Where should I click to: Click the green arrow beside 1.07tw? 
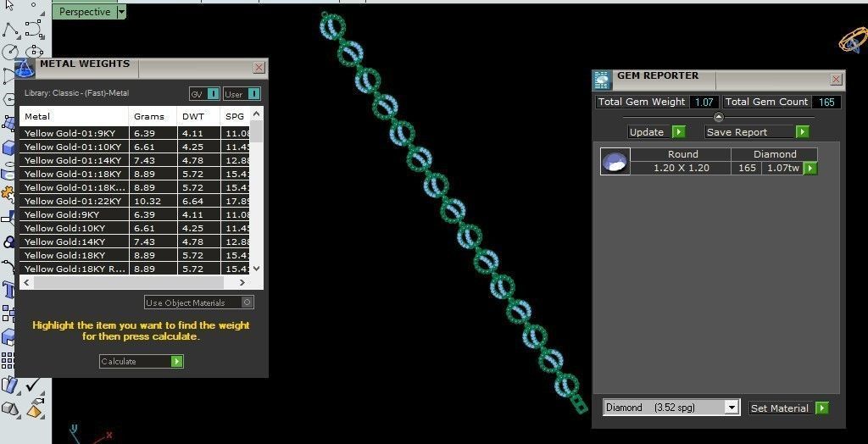click(x=810, y=168)
